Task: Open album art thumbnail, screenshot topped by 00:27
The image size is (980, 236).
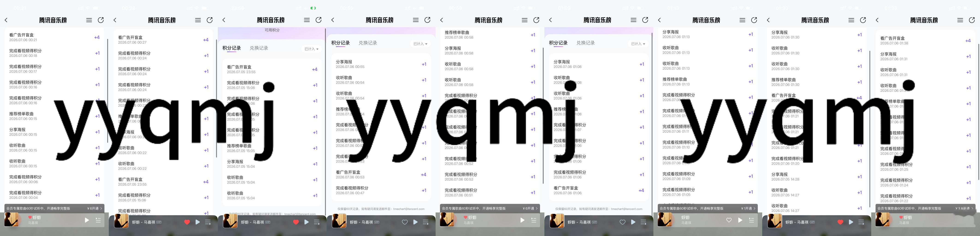Action: (121, 221)
